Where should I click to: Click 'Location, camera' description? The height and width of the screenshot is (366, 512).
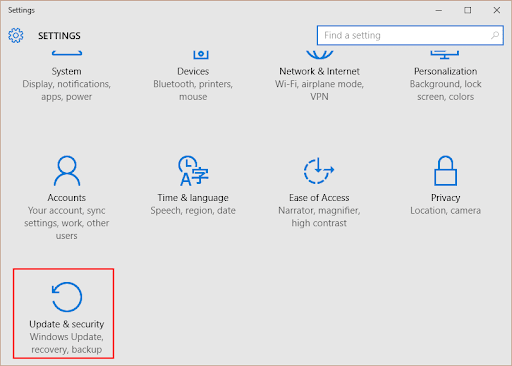[x=445, y=211]
